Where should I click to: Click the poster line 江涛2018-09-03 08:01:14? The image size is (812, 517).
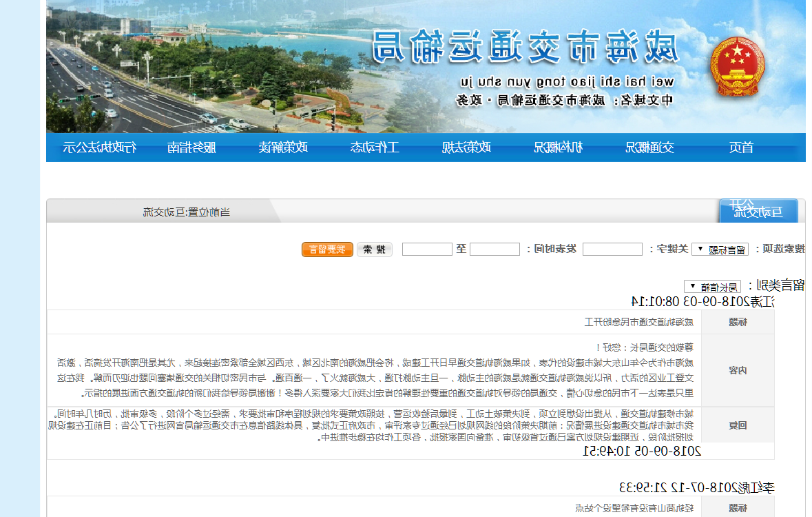coord(702,301)
